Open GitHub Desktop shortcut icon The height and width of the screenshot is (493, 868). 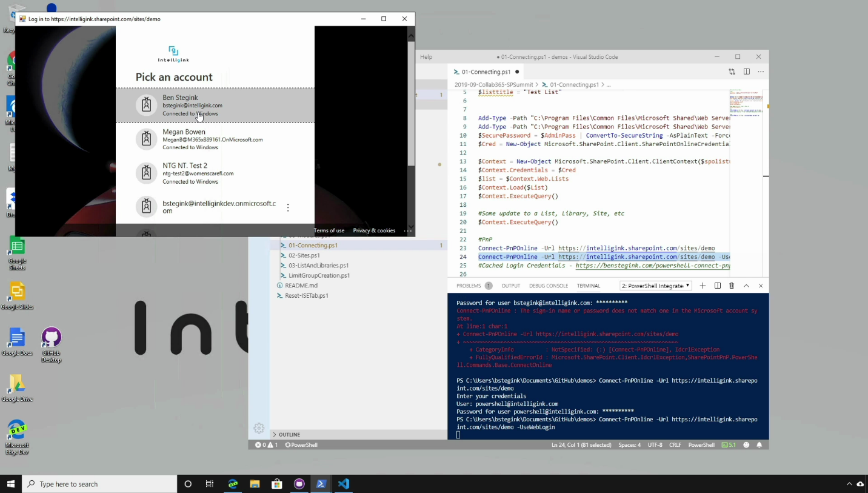click(x=52, y=345)
